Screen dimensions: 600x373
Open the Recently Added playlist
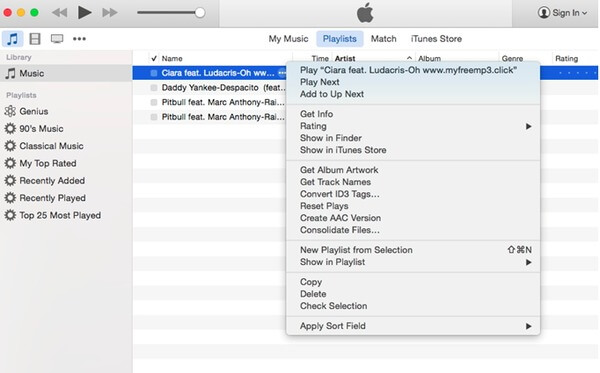pos(52,181)
